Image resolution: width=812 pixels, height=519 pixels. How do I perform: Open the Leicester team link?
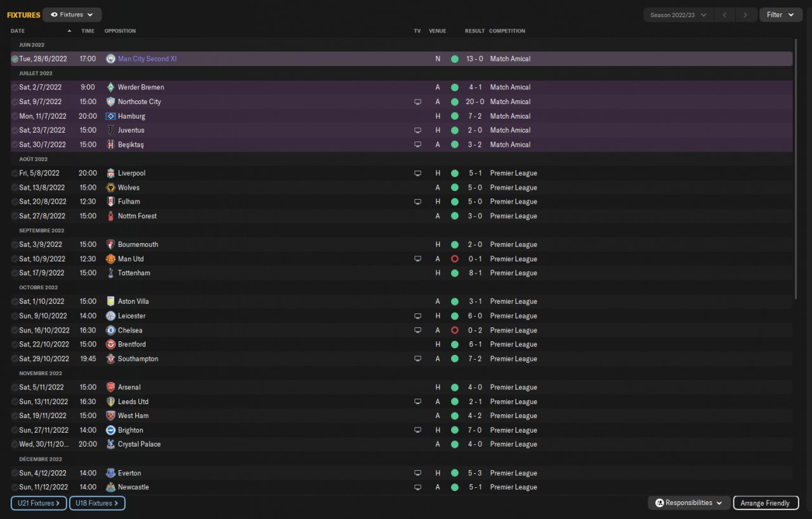[131, 316]
